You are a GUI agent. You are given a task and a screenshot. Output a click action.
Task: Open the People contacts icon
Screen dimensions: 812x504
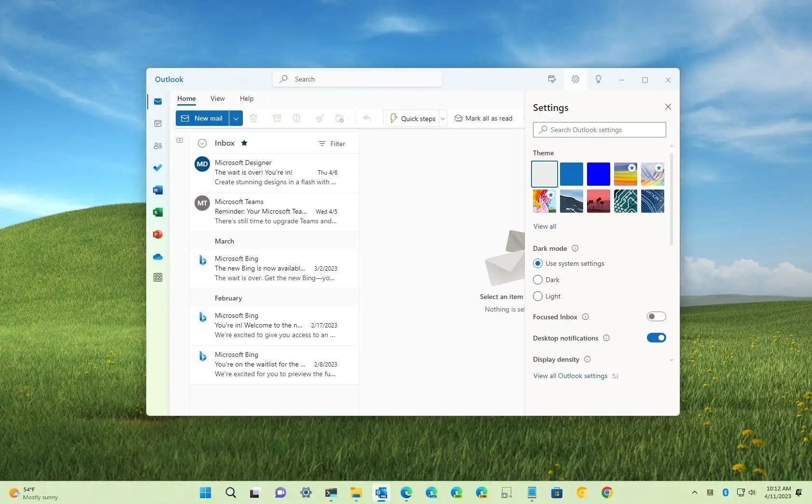tap(158, 146)
